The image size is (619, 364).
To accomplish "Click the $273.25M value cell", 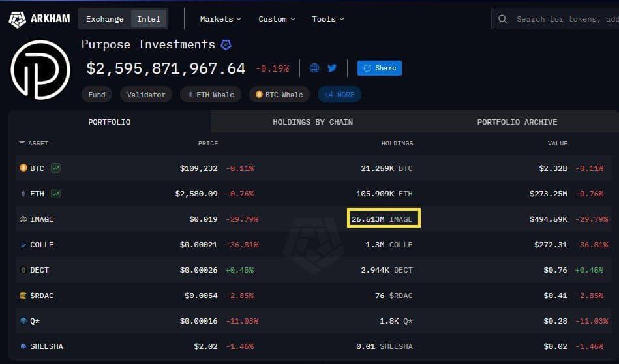I will coord(549,194).
